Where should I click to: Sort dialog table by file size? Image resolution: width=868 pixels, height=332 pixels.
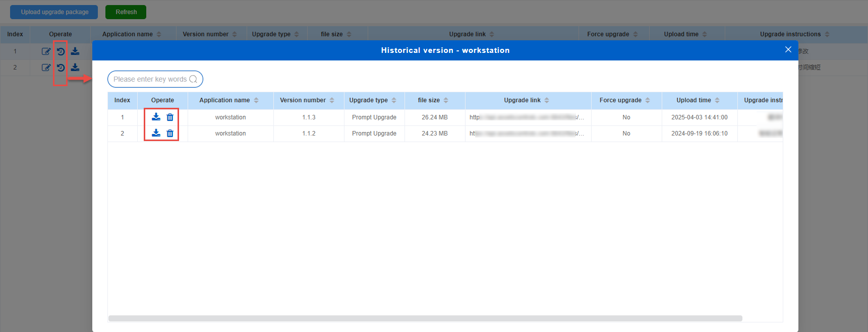(x=446, y=100)
